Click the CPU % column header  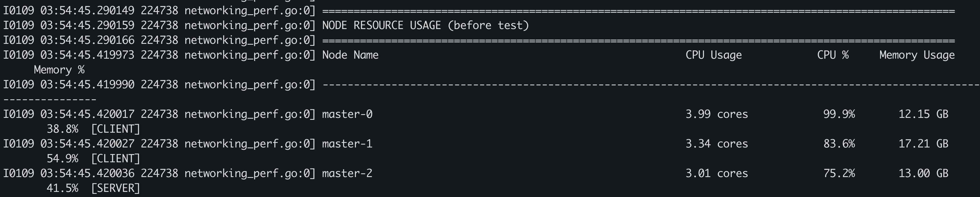click(x=833, y=55)
